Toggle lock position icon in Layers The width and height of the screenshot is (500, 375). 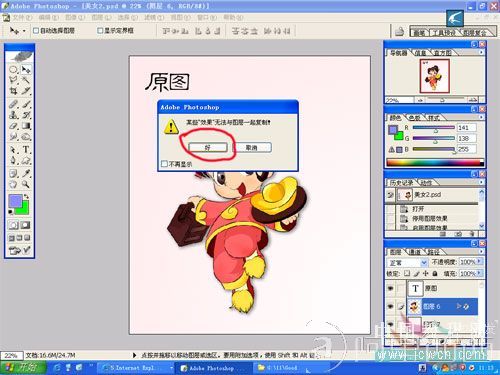pyautogui.click(x=426, y=273)
